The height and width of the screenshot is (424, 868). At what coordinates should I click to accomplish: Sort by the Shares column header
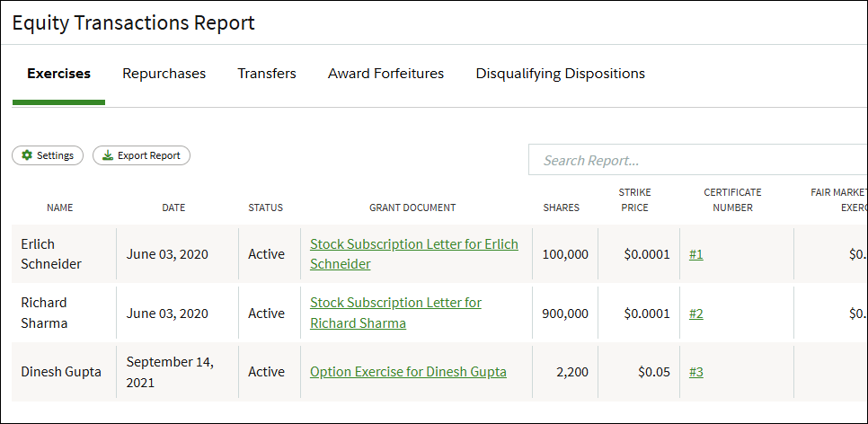562,208
